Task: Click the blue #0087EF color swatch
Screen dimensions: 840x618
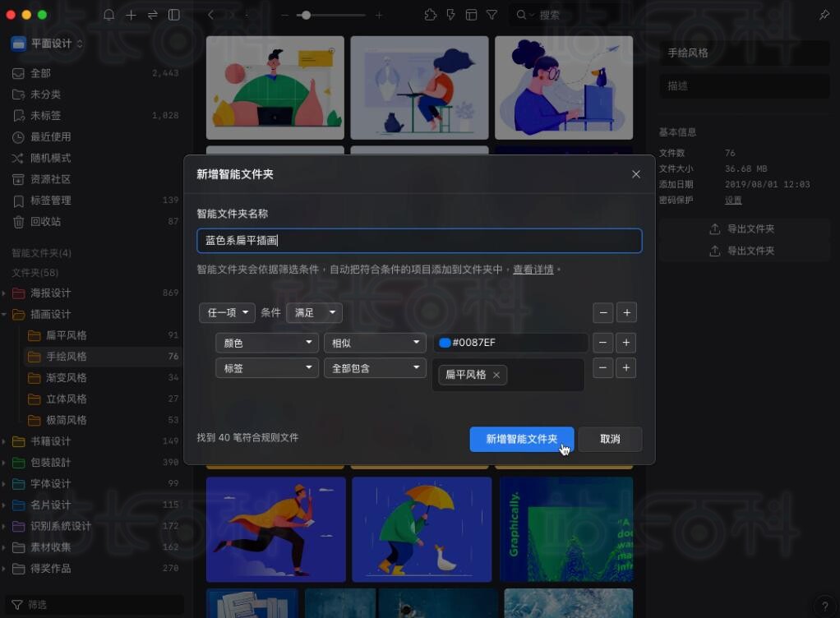Action: coord(445,343)
